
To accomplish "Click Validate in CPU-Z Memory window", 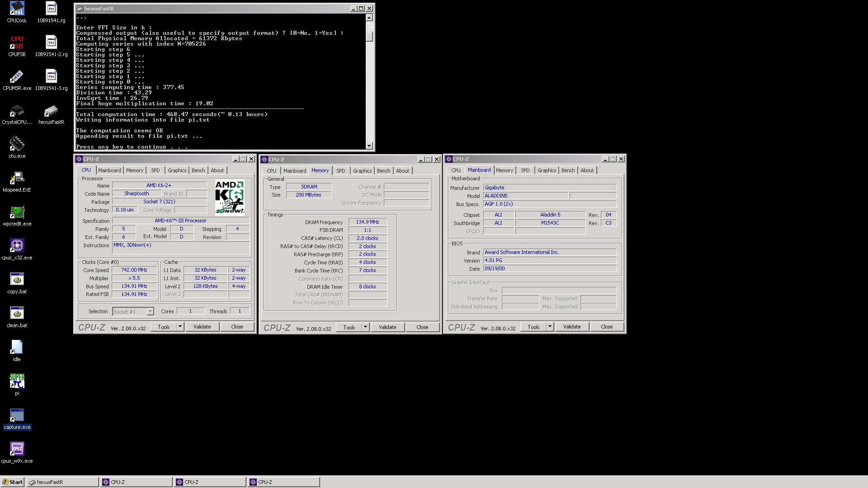I will pos(387,327).
